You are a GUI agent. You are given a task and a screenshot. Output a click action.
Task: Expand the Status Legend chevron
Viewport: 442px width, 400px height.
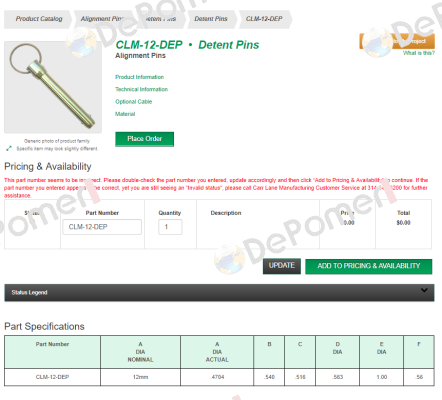pos(424,290)
